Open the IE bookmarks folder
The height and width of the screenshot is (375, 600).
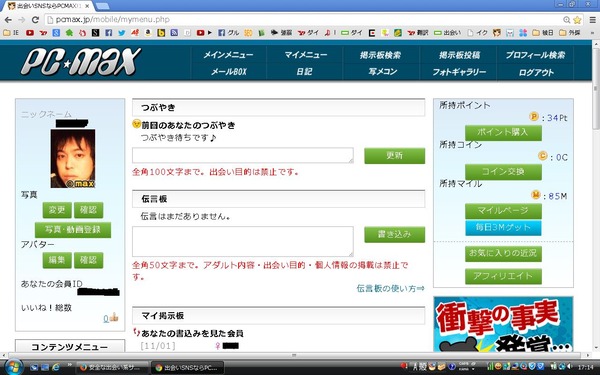[11, 33]
